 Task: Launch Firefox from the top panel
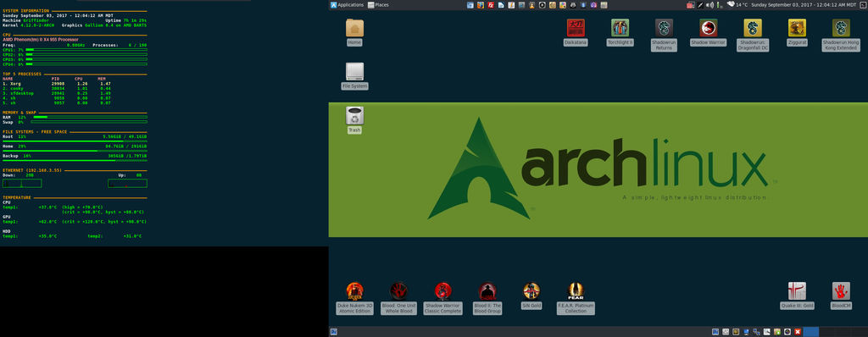pos(481,5)
